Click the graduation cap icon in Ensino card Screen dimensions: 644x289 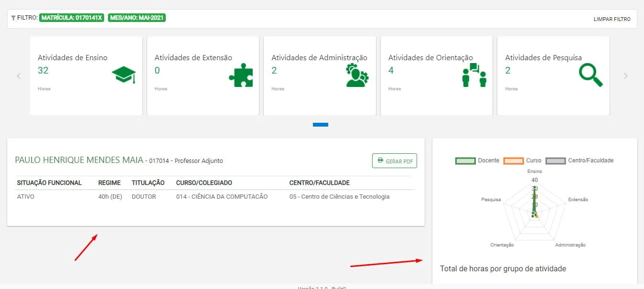[124, 75]
